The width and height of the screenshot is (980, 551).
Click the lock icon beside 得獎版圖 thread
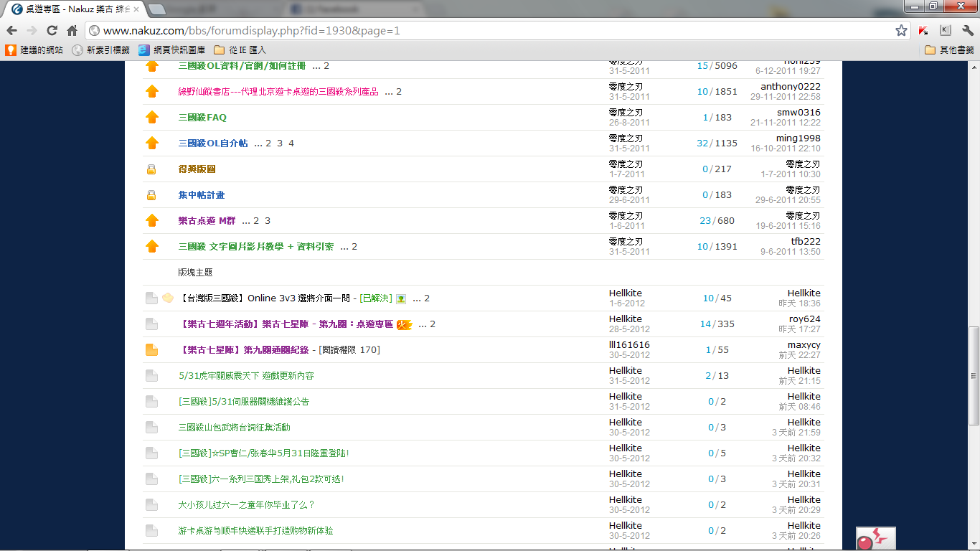151,169
